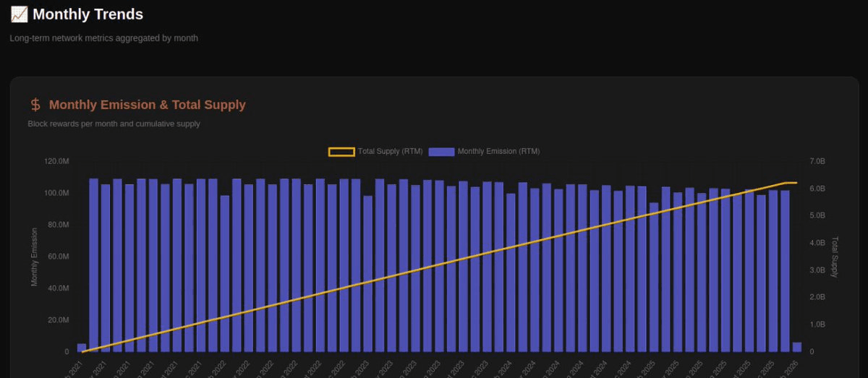
Task: Hide the Total Supply (RTM) series via legend text
Action: (x=390, y=152)
